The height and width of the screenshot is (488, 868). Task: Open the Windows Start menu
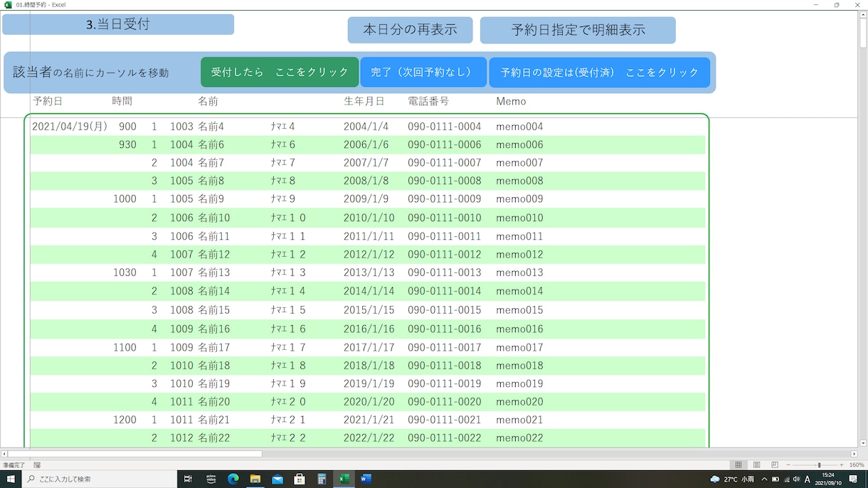point(11,479)
